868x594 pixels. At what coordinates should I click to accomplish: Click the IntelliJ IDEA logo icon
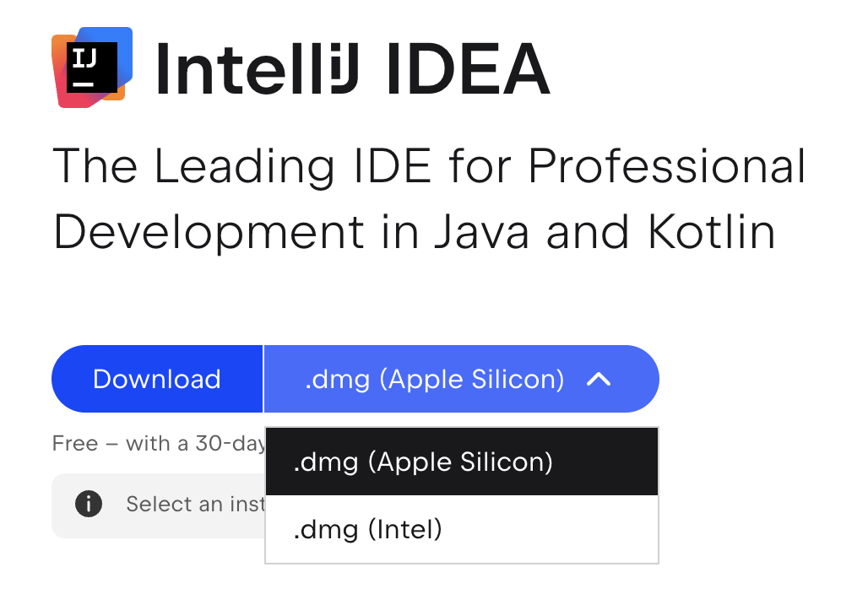[x=92, y=67]
